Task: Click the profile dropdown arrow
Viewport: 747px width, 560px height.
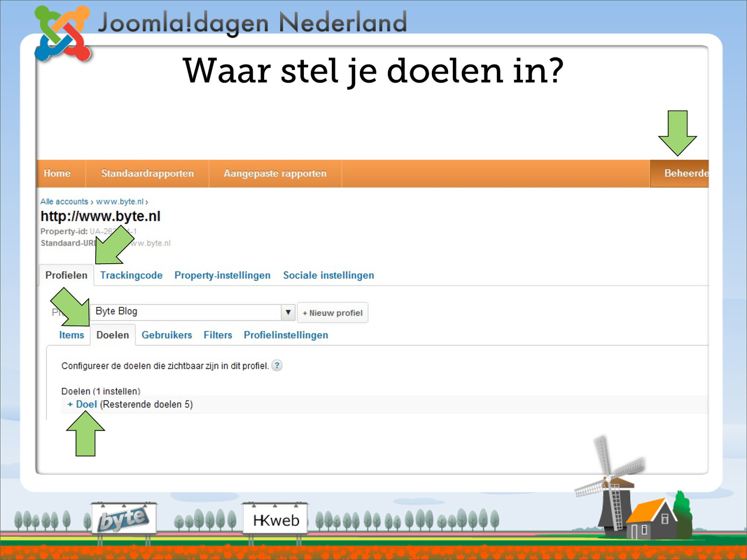Action: click(x=288, y=312)
